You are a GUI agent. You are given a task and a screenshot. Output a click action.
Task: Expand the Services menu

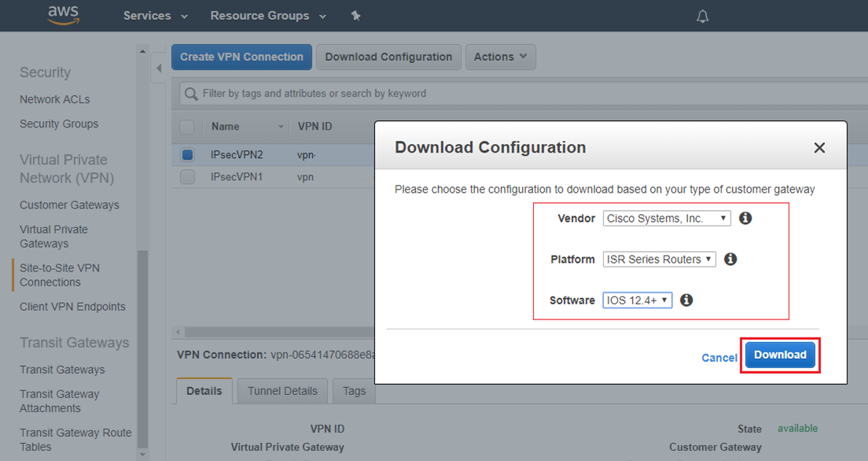[156, 16]
